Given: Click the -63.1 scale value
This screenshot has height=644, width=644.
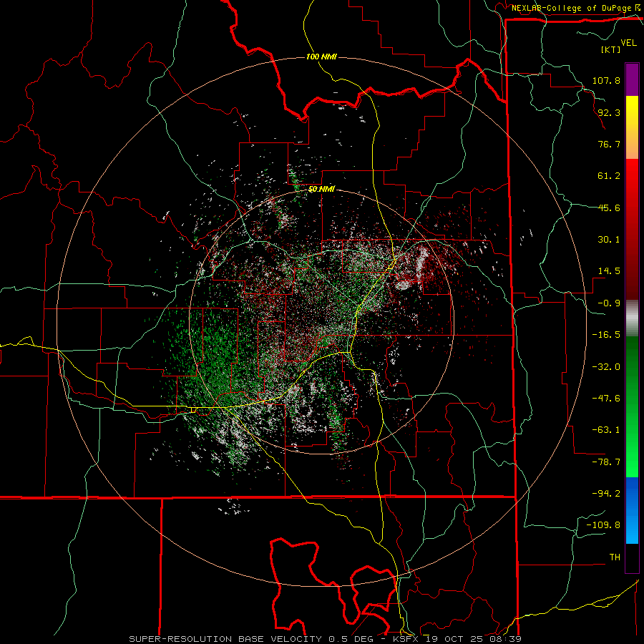Looking at the screenshot, I should pyautogui.click(x=606, y=430).
